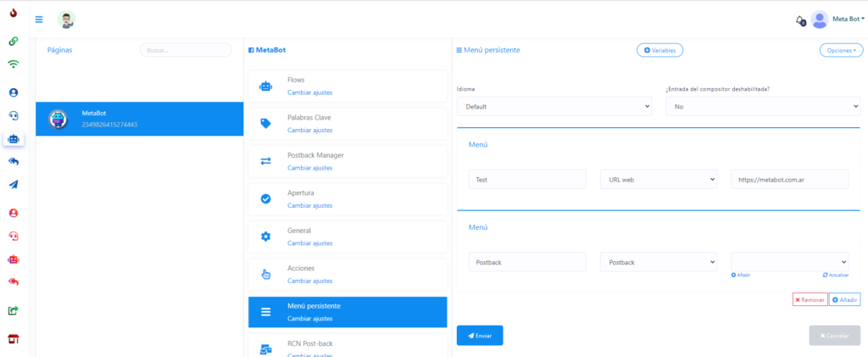868x357 pixels.
Task: Click the Palabras Clave tag icon
Action: [265, 124]
